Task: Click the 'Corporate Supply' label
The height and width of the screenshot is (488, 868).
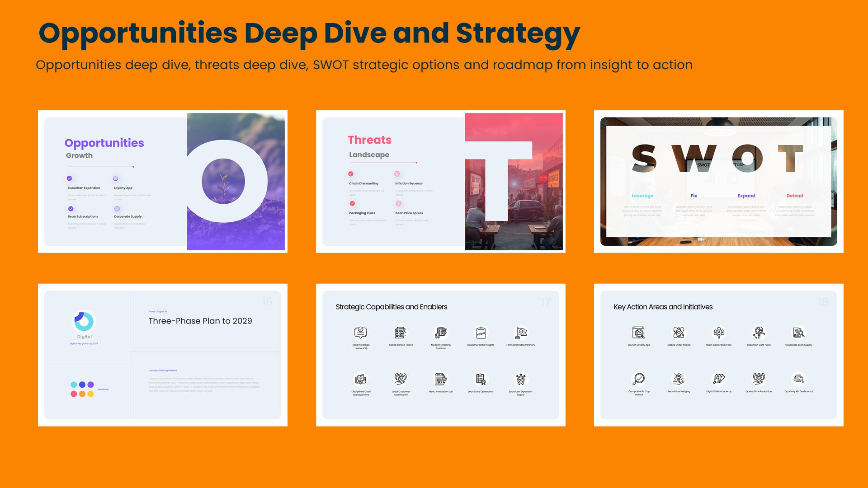Action: pos(127,216)
